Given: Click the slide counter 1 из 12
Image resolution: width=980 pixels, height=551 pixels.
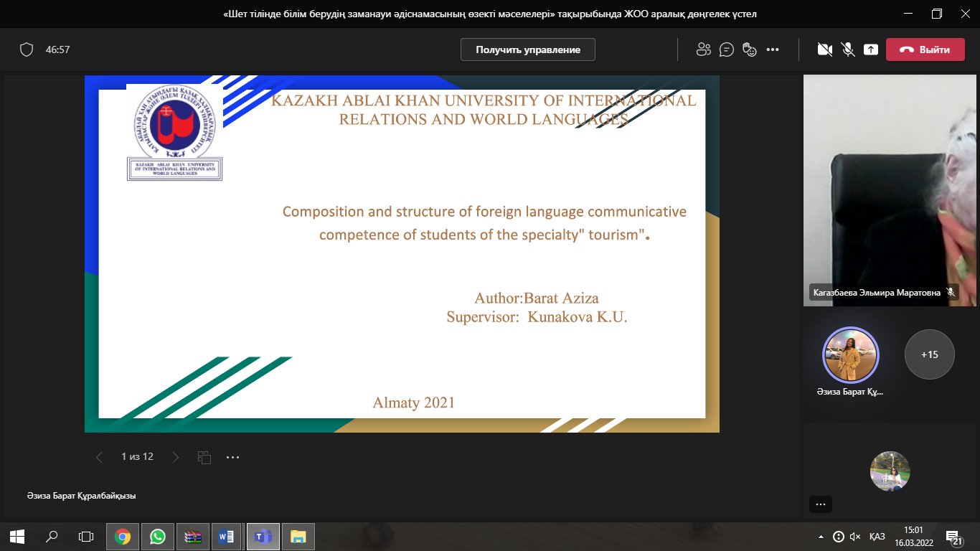Looking at the screenshot, I should point(137,457).
